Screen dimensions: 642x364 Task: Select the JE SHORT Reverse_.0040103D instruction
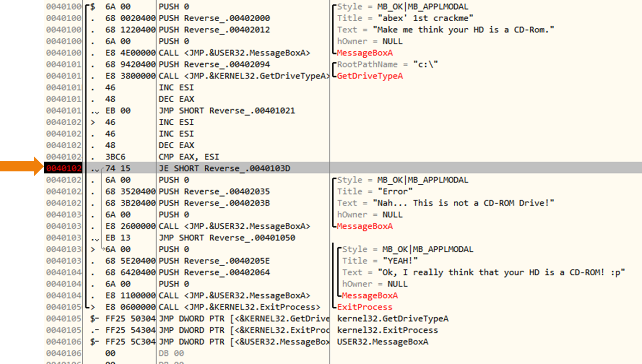coord(224,169)
